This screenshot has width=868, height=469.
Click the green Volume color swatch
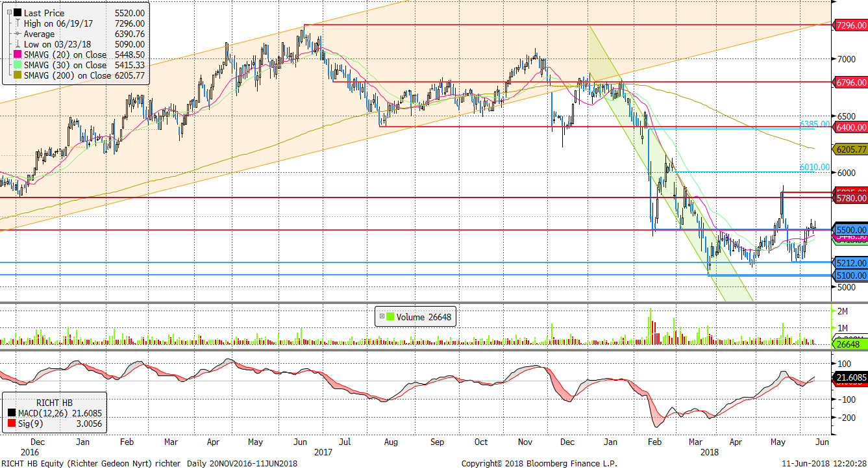[x=390, y=317]
